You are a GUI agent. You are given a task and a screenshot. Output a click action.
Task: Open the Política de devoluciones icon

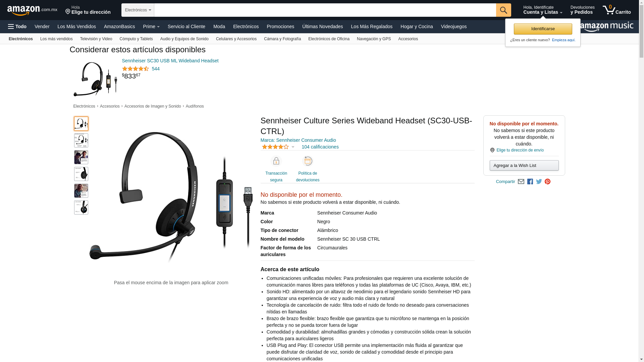pyautogui.click(x=308, y=161)
